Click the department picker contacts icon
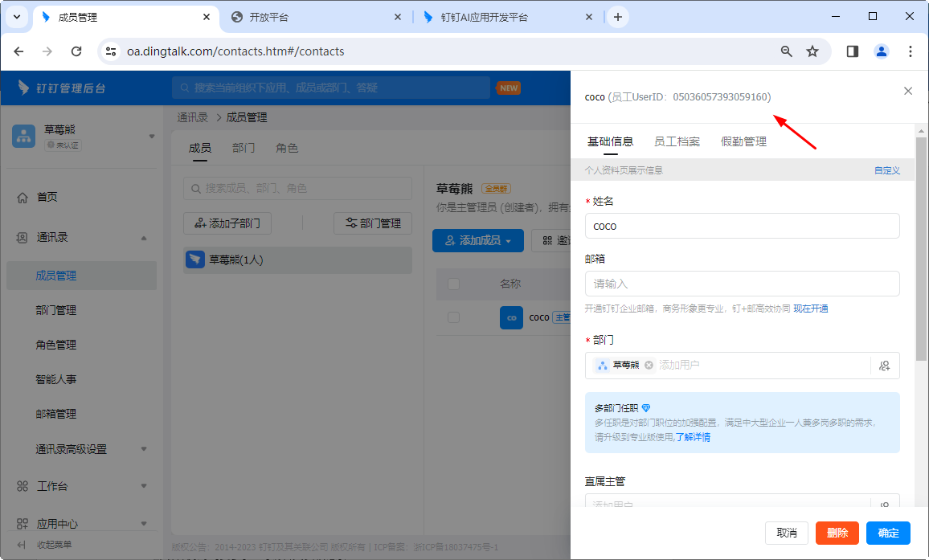This screenshot has height=560, width=929. point(884,366)
